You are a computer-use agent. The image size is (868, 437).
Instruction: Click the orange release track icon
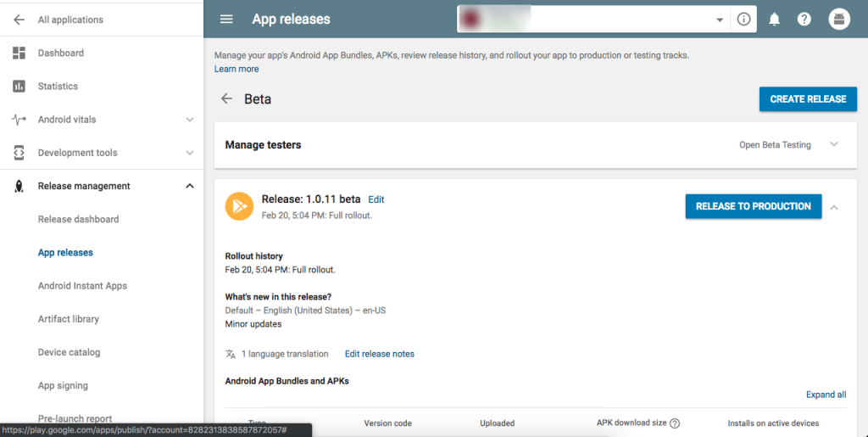pyautogui.click(x=239, y=206)
